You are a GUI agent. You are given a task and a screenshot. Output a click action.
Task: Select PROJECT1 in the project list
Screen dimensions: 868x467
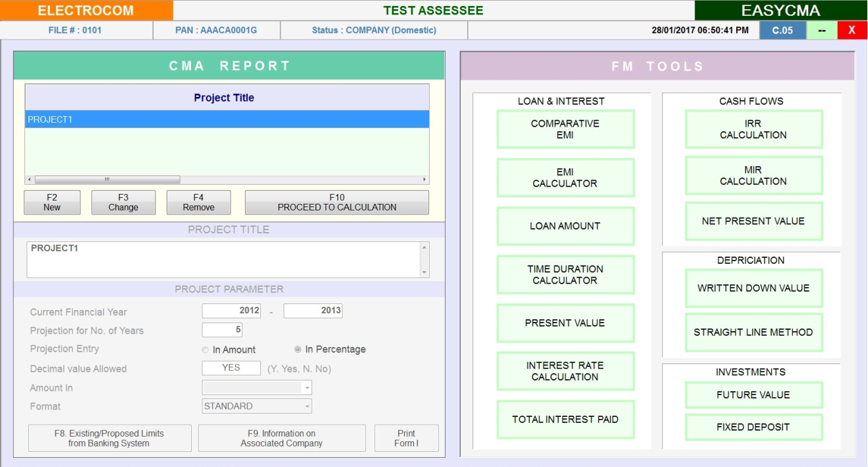click(x=227, y=119)
